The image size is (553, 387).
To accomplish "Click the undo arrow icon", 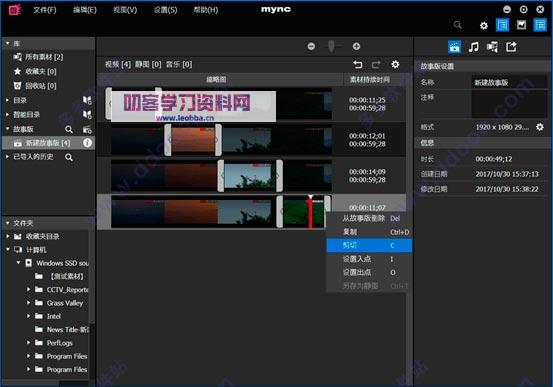I will 358,65.
